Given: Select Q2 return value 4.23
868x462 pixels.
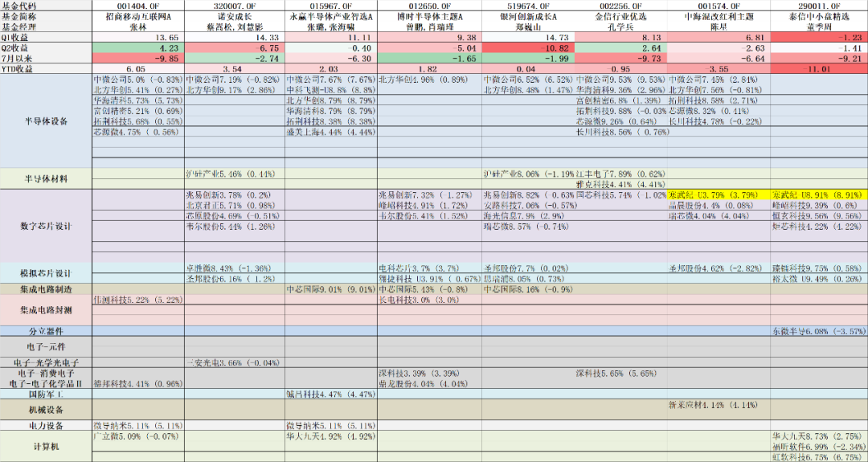Looking at the screenshot, I should click(169, 47).
